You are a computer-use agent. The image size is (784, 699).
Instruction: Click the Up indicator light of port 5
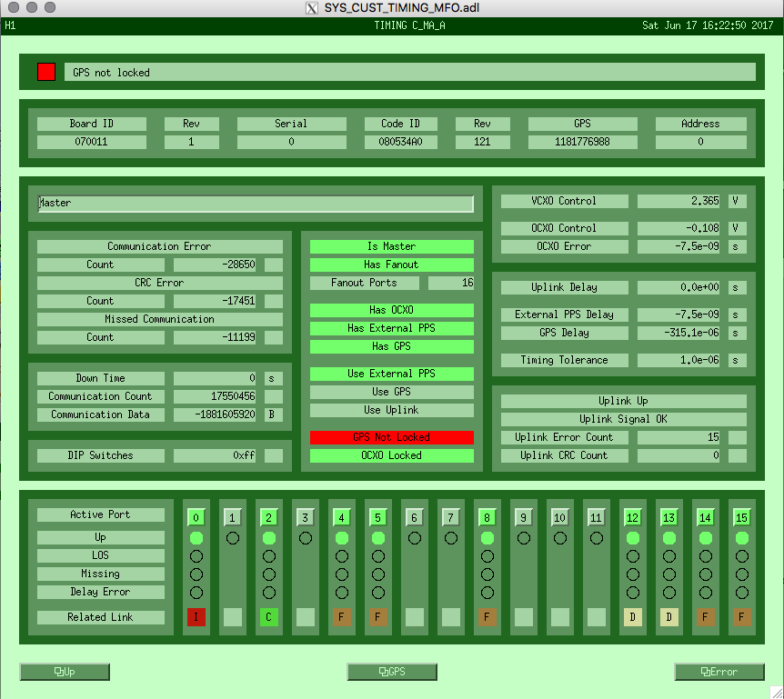(x=378, y=538)
